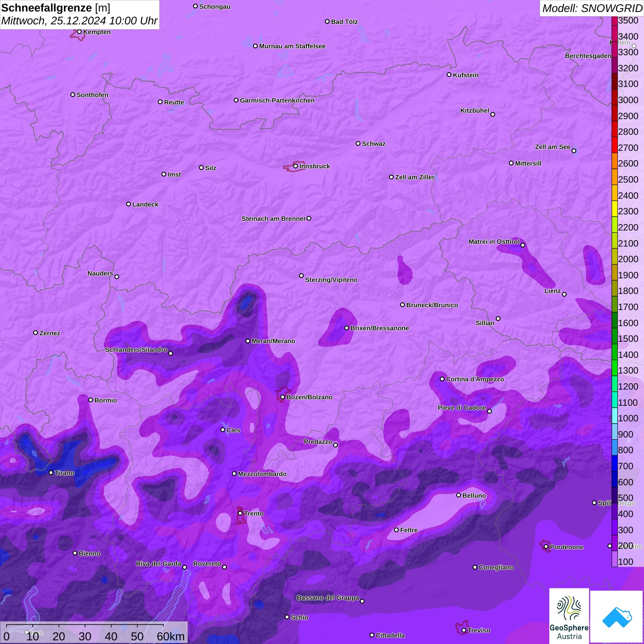The height and width of the screenshot is (644, 644).
Task: Click the Schongau marker dot
Action: click(x=195, y=6)
